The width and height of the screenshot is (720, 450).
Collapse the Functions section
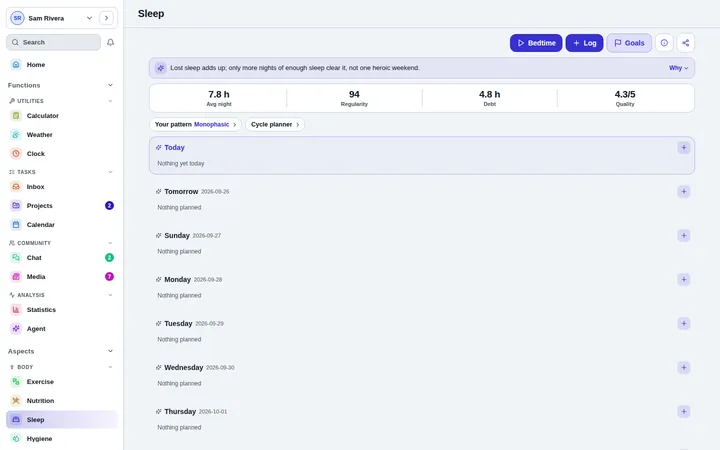(x=110, y=85)
